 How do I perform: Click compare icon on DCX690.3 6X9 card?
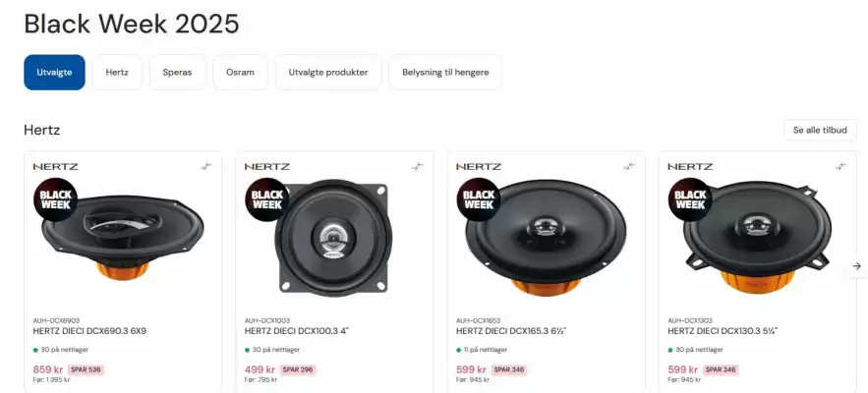click(205, 166)
